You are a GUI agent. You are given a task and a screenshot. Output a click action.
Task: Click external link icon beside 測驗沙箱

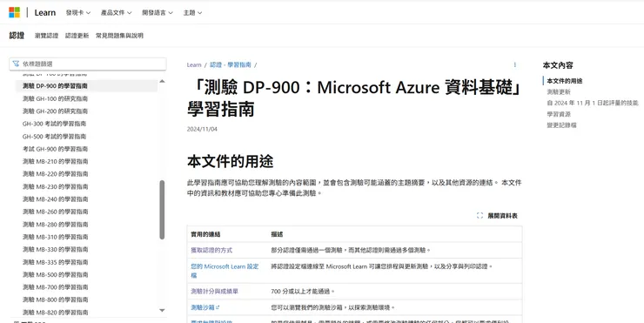point(218,307)
